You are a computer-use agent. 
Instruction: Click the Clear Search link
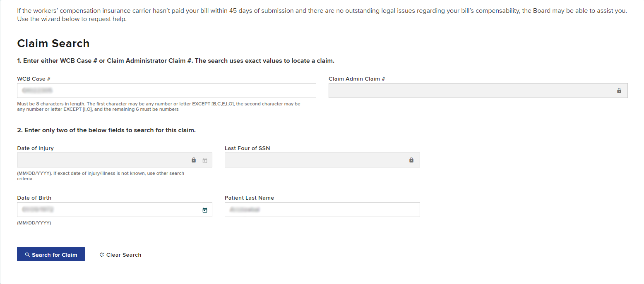coord(123,255)
